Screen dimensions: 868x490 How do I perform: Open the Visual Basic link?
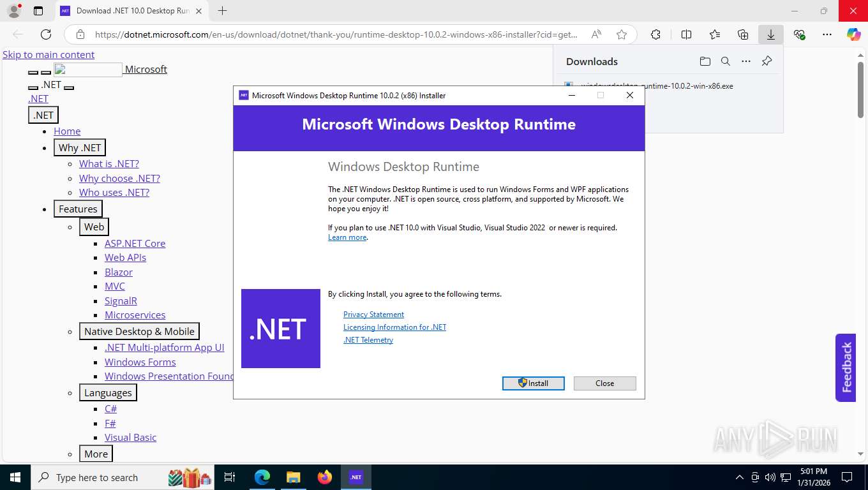pos(130,437)
